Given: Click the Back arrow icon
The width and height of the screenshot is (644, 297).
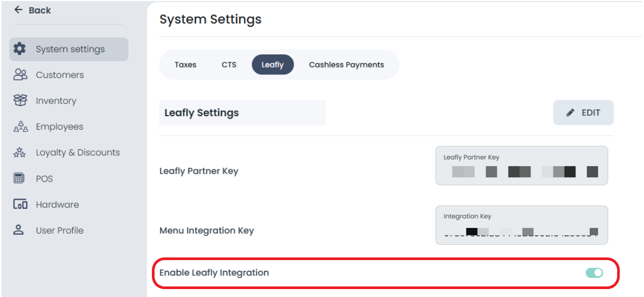Looking at the screenshot, I should 18,10.
